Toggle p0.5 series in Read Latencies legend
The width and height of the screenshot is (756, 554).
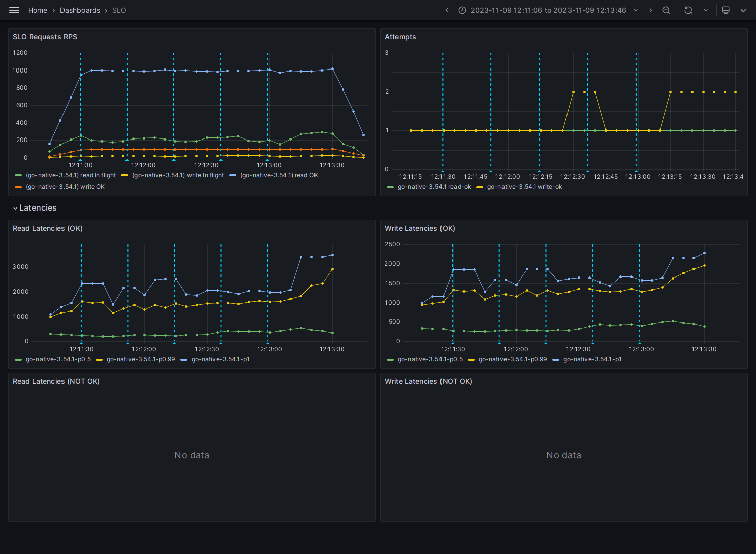[58, 359]
